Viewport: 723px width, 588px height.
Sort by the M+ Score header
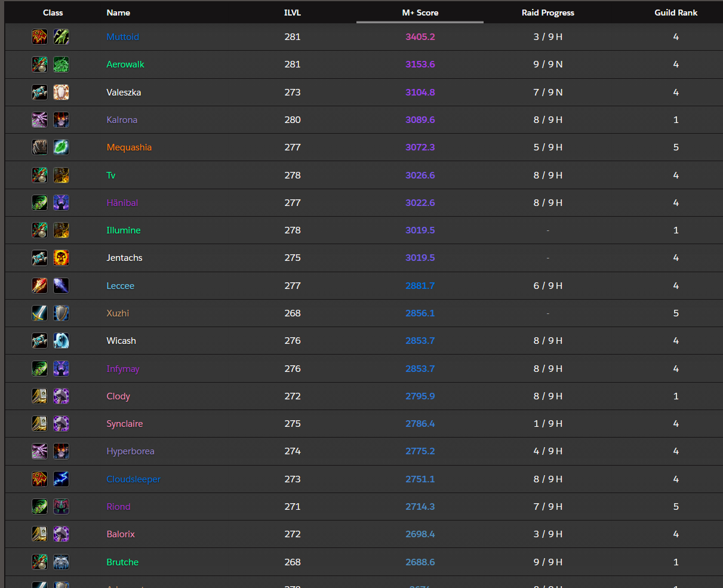coord(420,13)
